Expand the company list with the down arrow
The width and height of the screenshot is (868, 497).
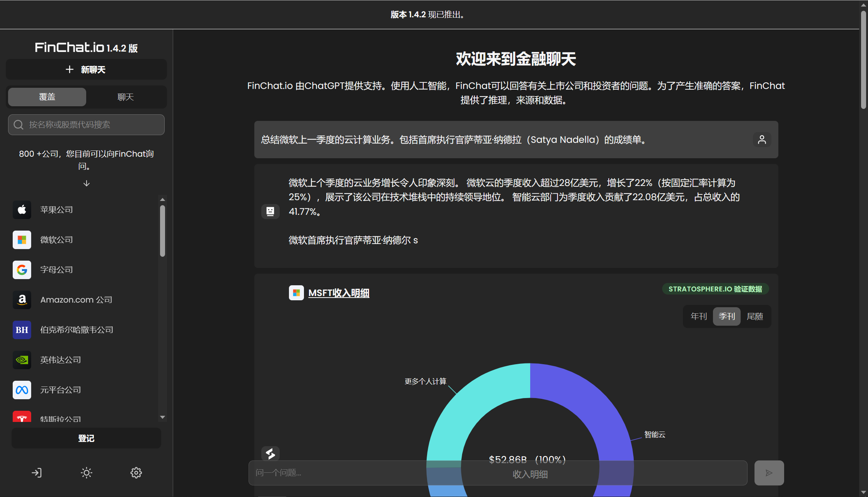click(86, 184)
